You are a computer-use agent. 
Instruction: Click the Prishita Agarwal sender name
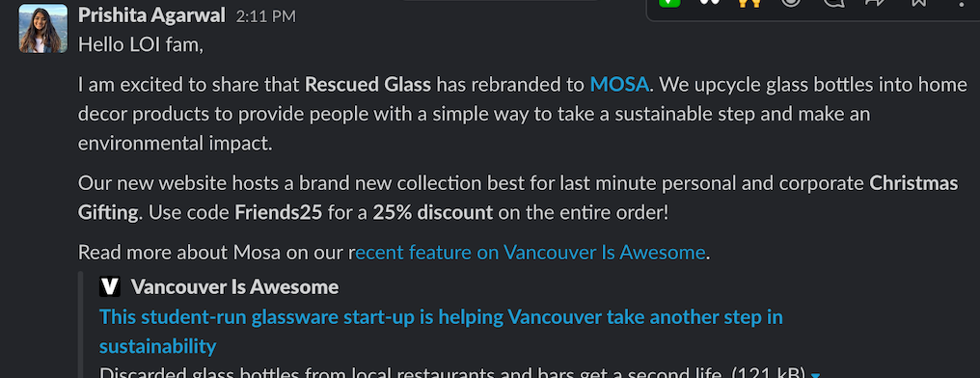tap(151, 15)
